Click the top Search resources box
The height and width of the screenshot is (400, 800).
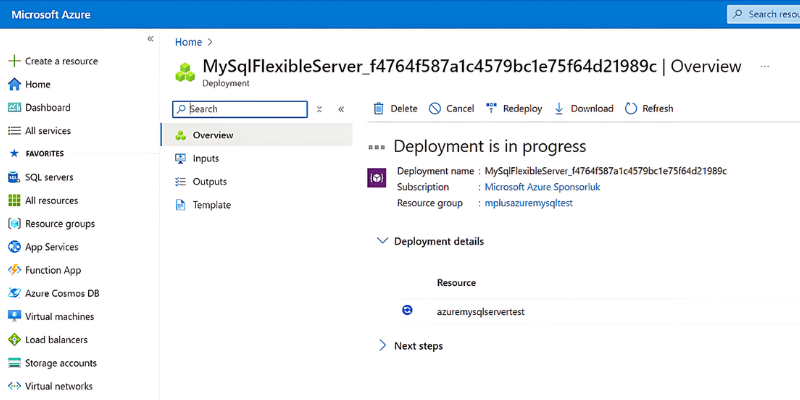pos(763,14)
